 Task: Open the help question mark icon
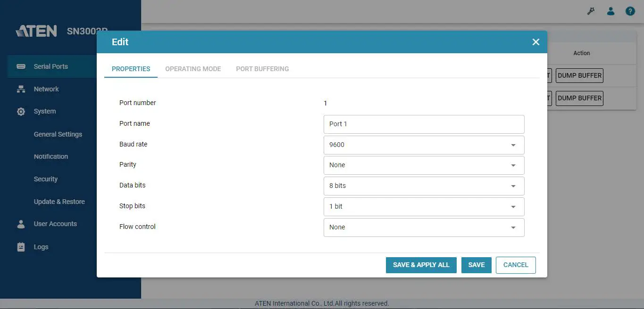(x=630, y=11)
